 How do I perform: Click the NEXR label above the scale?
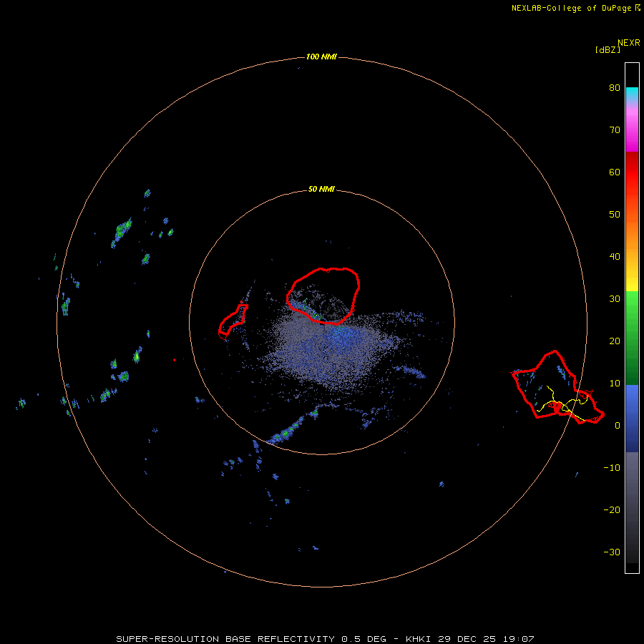tap(628, 43)
